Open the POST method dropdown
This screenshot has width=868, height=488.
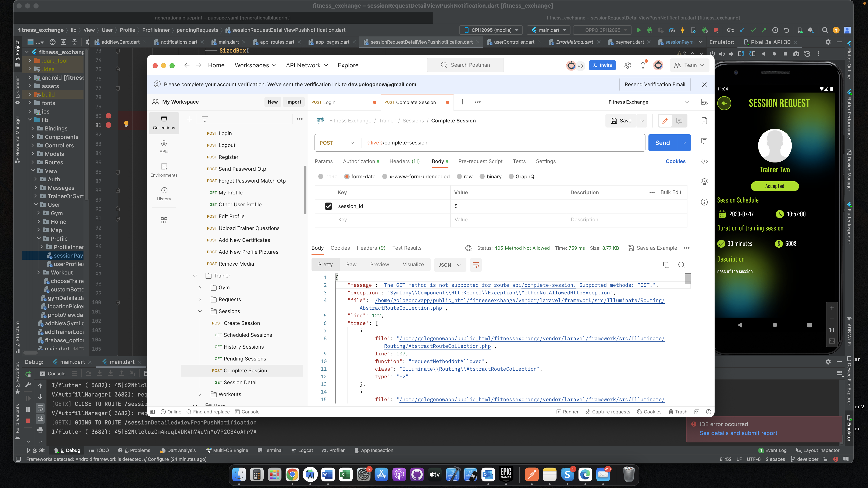pos(337,143)
